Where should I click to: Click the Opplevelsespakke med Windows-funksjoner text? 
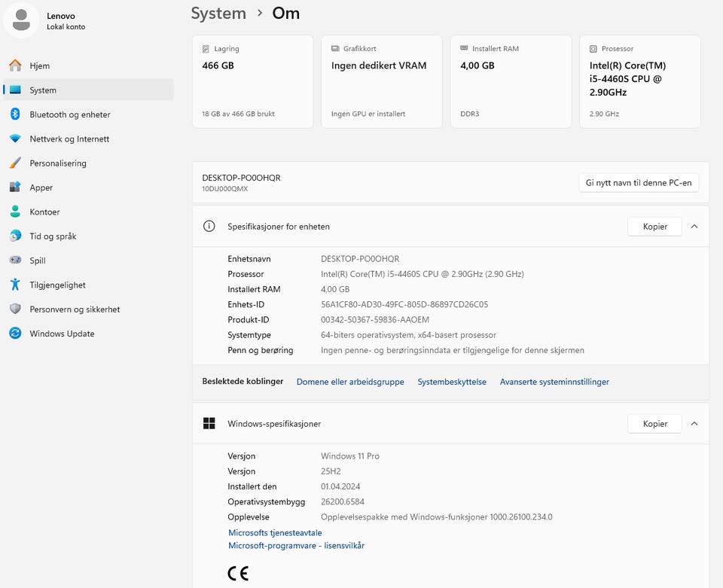437,517
